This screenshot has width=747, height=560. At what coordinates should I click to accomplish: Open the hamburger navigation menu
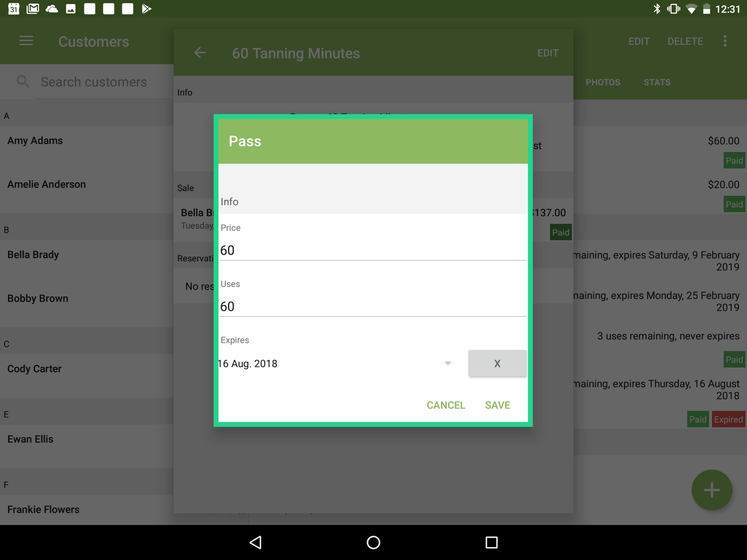point(26,41)
